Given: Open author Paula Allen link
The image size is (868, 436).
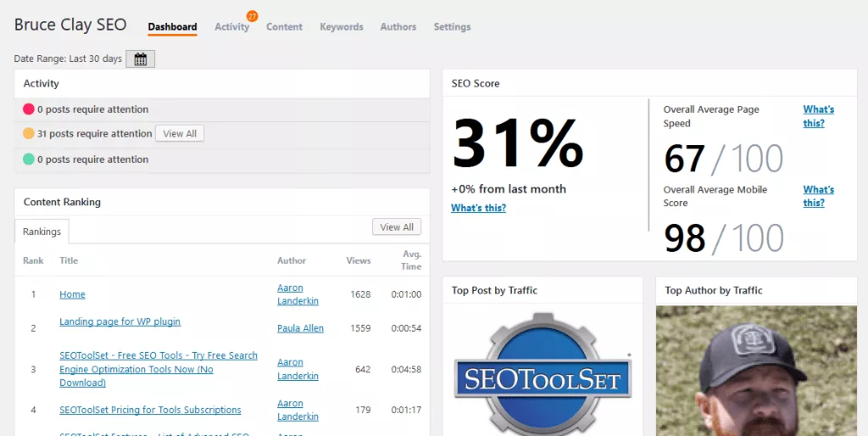Looking at the screenshot, I should pos(301,328).
